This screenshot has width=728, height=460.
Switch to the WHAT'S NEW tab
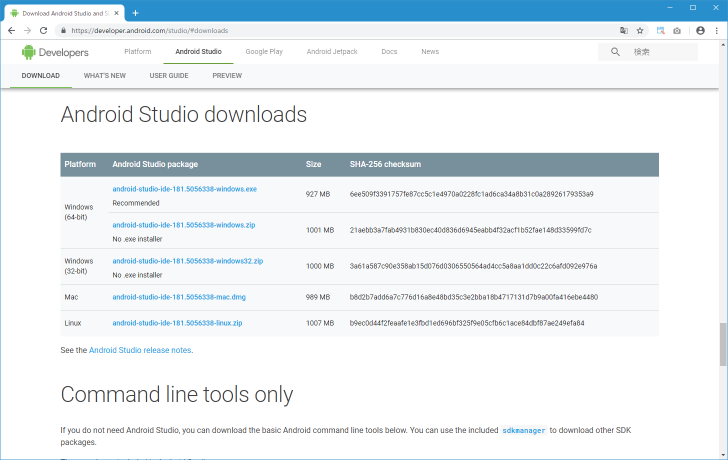[104, 76]
